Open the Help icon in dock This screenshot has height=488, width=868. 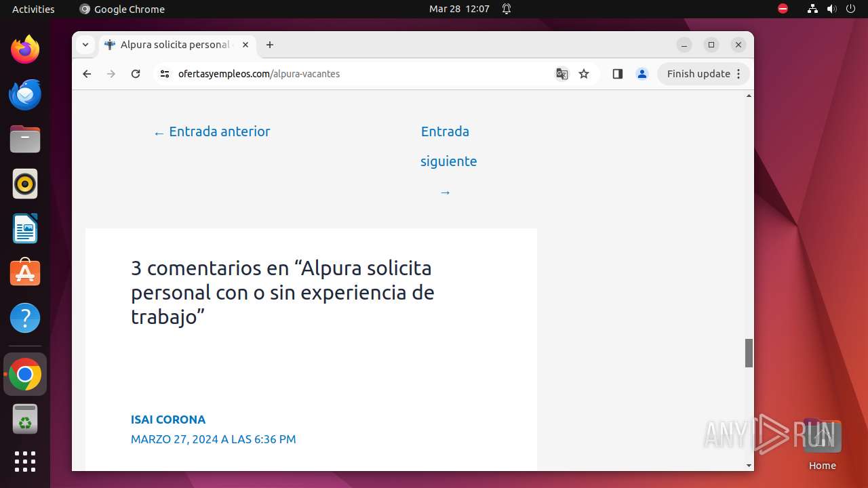point(25,318)
